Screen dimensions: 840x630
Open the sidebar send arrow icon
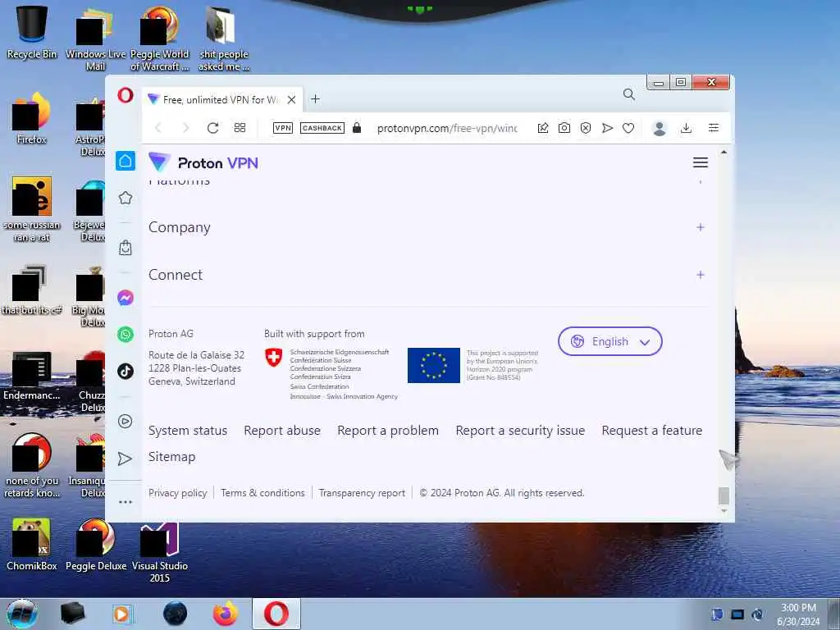(125, 459)
